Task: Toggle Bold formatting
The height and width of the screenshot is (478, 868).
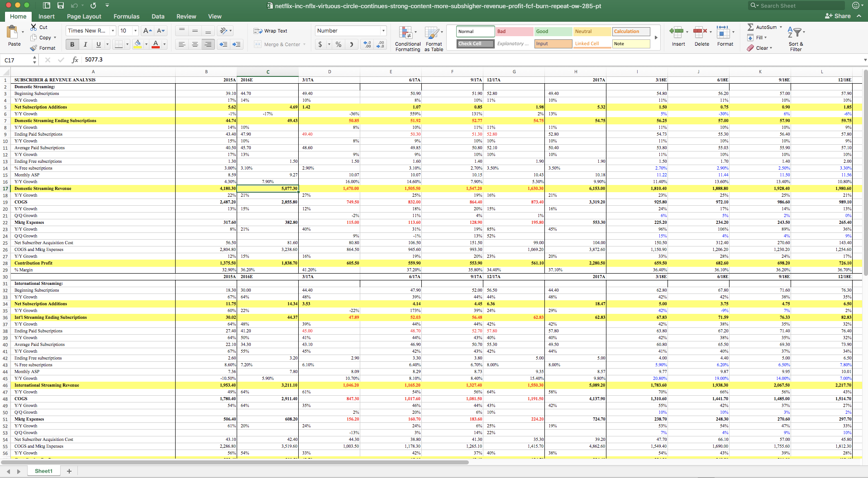Action: tap(72, 44)
